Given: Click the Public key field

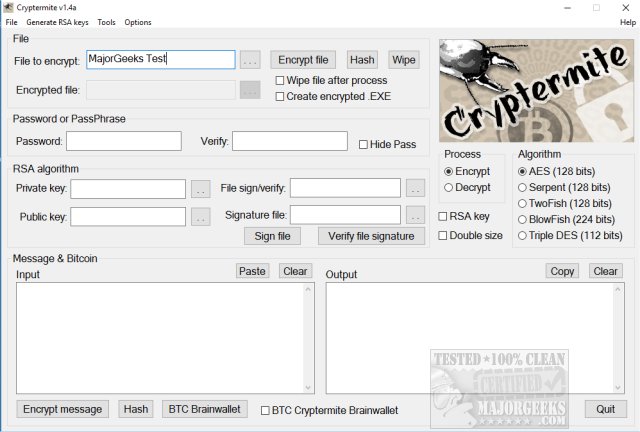Looking at the screenshot, I should click(128, 216).
